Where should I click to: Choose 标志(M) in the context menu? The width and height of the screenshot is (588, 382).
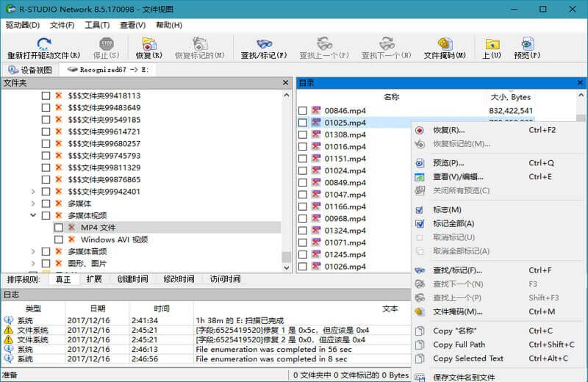(447, 210)
